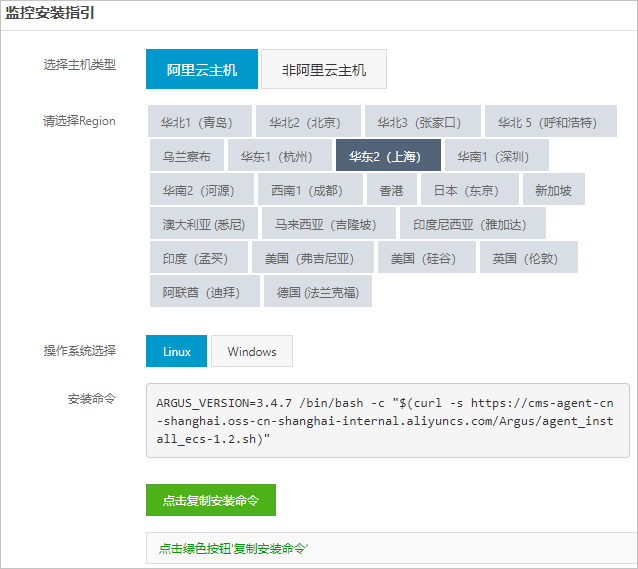
Task: Choose region 乌兰察布
Action: (x=187, y=155)
